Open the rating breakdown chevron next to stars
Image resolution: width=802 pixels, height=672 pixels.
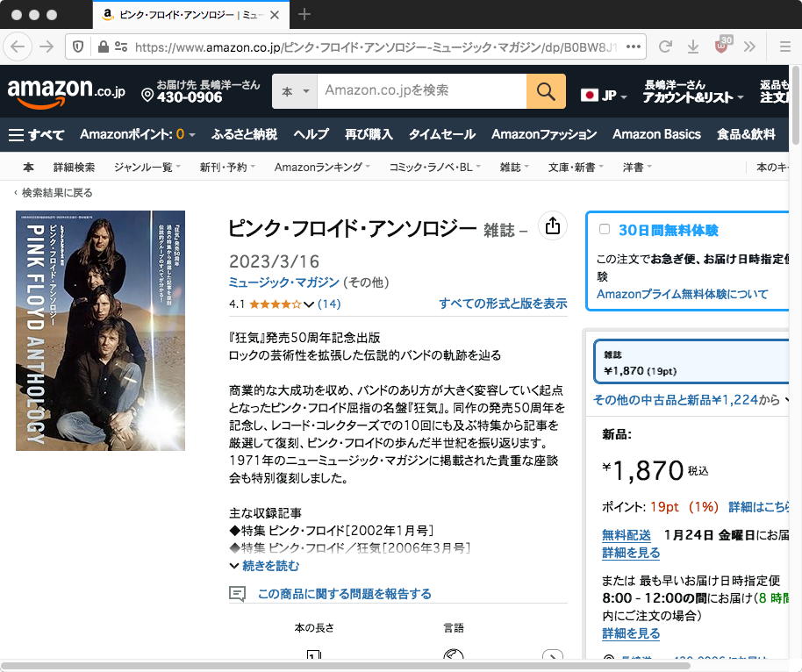pyautogui.click(x=308, y=304)
